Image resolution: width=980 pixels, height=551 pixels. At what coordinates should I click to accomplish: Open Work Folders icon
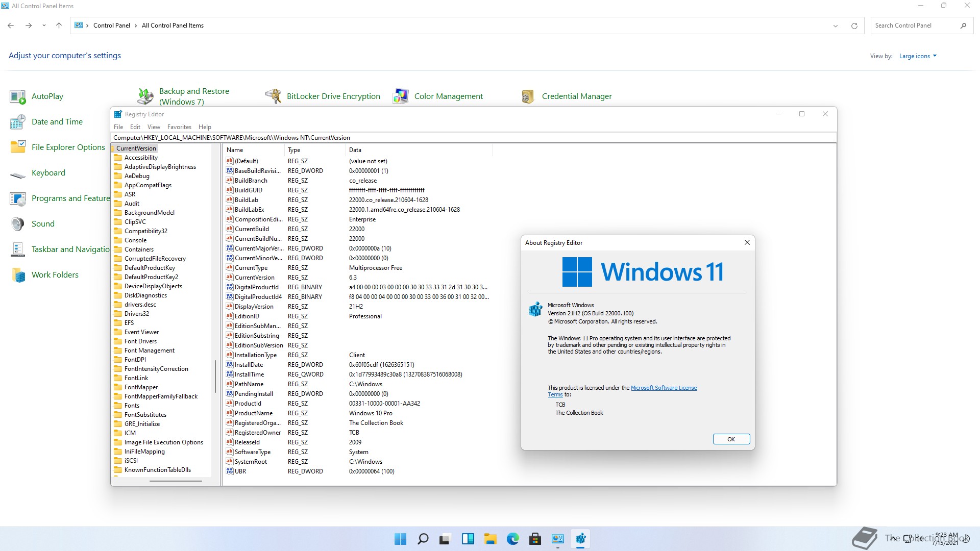point(18,275)
